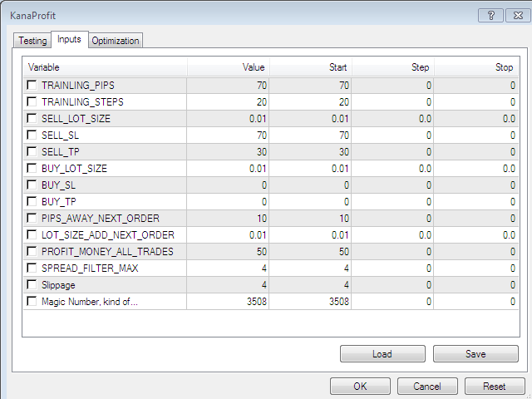The width and height of the screenshot is (532, 399).
Task: Switch to the Inputs tab
Action: [x=70, y=39]
